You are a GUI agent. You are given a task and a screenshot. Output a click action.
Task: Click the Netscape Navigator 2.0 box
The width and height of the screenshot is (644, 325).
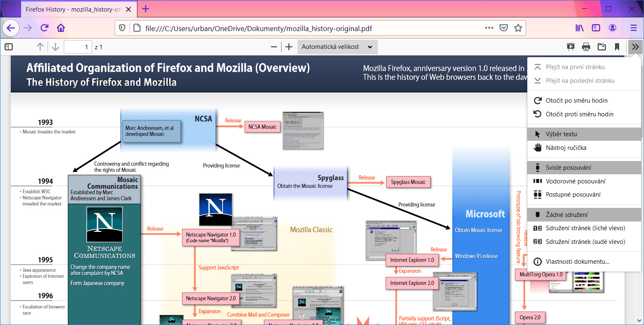point(211,299)
